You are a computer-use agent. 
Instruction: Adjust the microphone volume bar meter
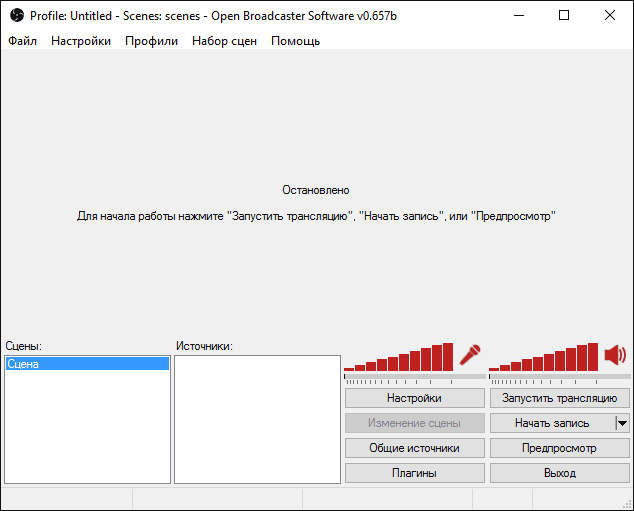point(399,357)
